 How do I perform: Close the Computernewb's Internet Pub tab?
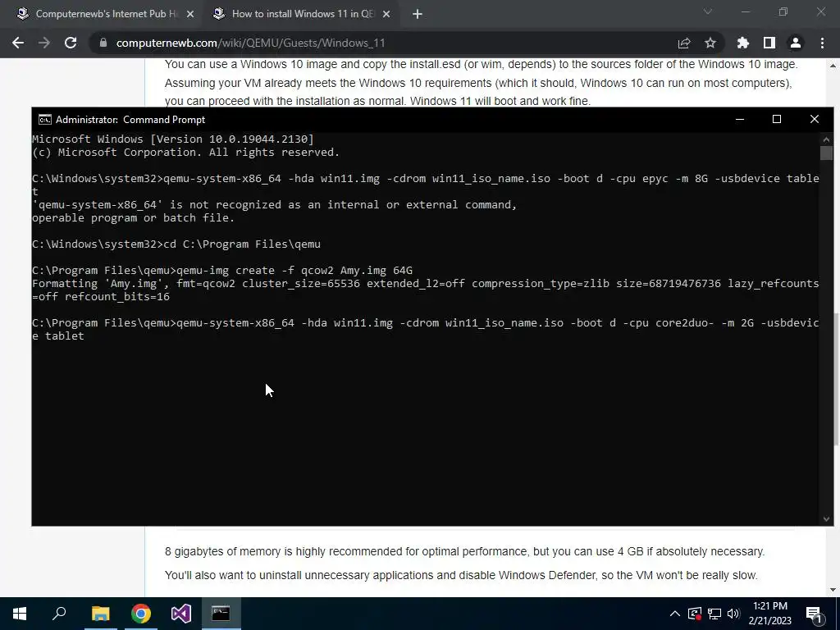[190, 14]
